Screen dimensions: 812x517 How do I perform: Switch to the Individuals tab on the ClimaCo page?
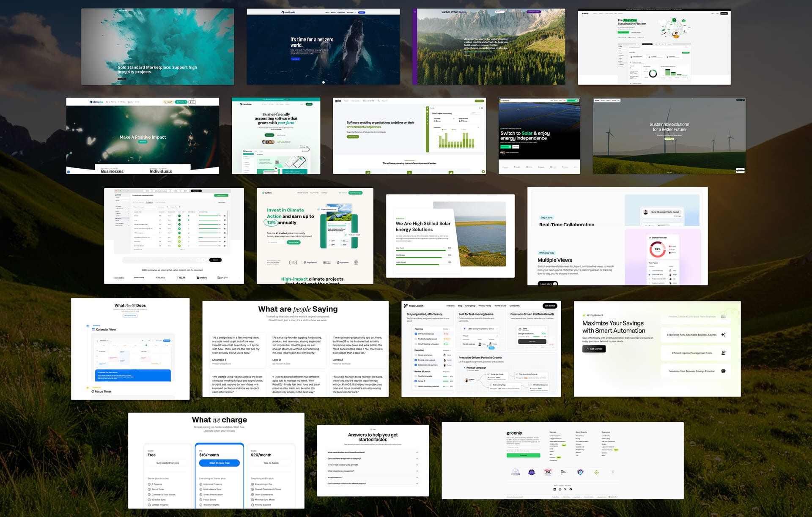pos(160,171)
